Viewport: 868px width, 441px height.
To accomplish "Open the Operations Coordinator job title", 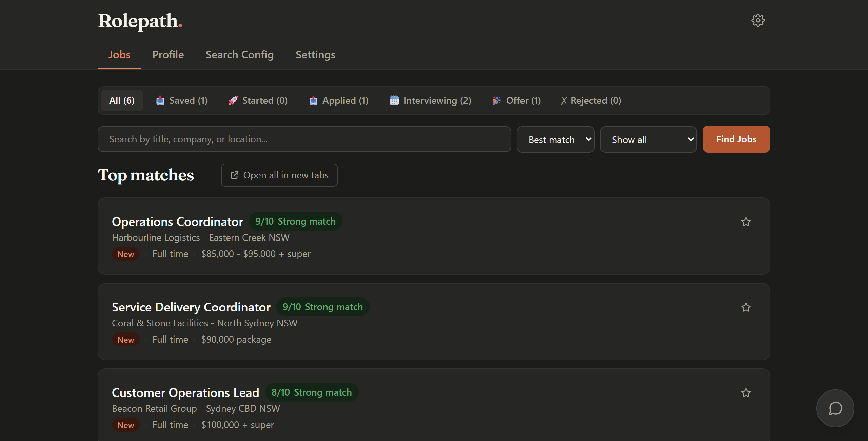I will 177,222.
